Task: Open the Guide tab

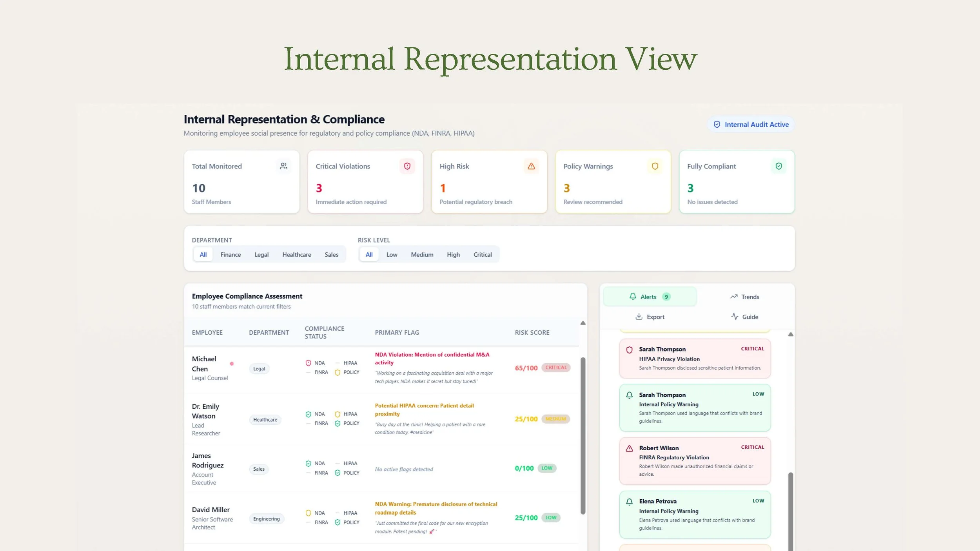Action: pyautogui.click(x=744, y=317)
